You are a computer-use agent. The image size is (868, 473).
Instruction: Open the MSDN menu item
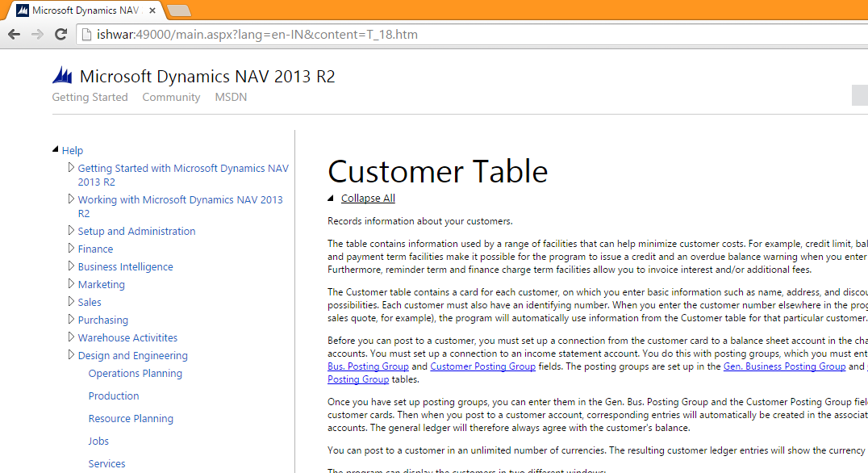[x=231, y=97]
